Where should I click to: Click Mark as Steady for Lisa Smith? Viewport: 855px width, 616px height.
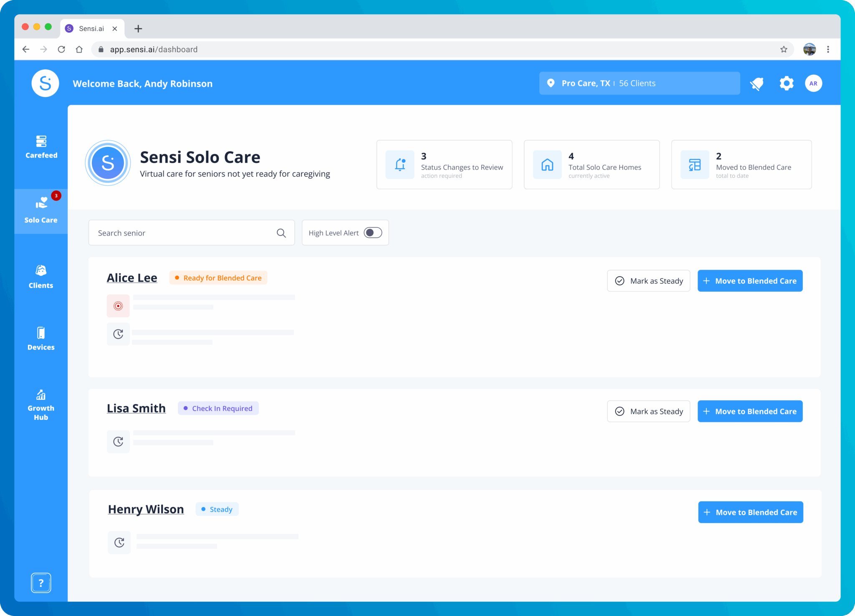click(x=648, y=411)
